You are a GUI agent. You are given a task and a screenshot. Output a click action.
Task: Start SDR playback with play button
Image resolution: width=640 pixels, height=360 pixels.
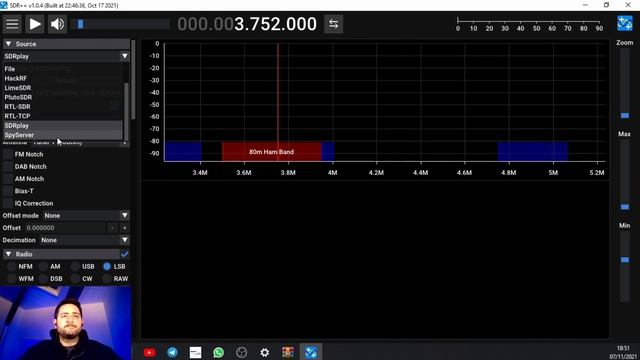point(35,24)
